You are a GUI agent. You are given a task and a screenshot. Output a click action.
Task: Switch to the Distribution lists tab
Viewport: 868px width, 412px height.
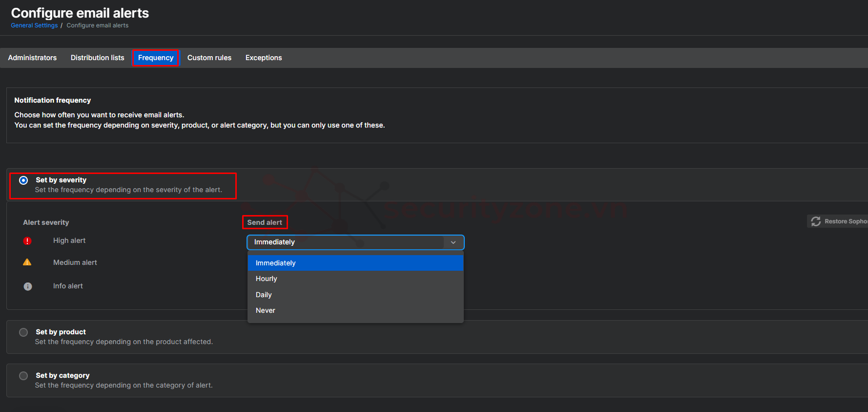[98, 58]
